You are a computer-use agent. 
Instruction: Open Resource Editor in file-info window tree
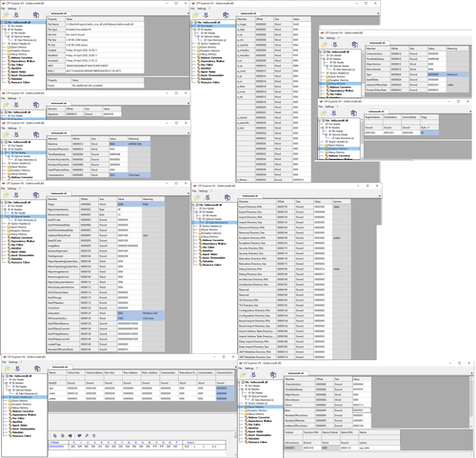[x=20, y=83]
